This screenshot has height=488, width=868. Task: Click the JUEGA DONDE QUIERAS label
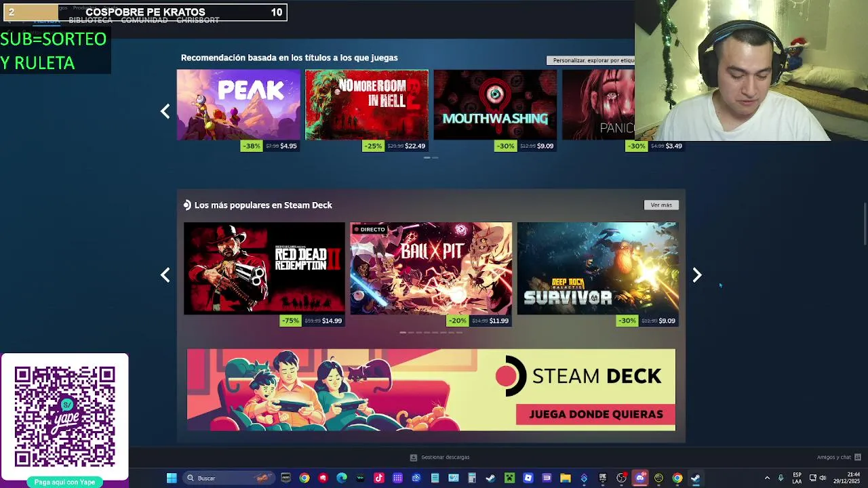(x=595, y=414)
